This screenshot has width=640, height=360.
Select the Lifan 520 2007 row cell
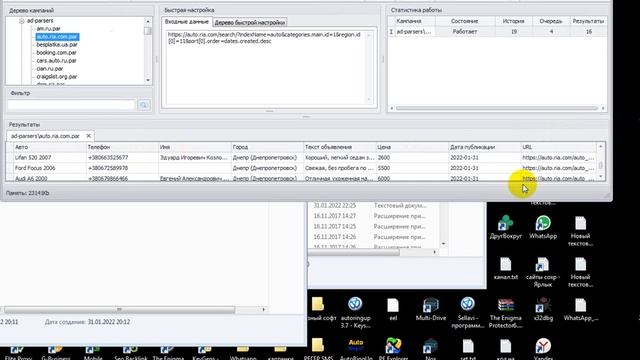[50, 158]
